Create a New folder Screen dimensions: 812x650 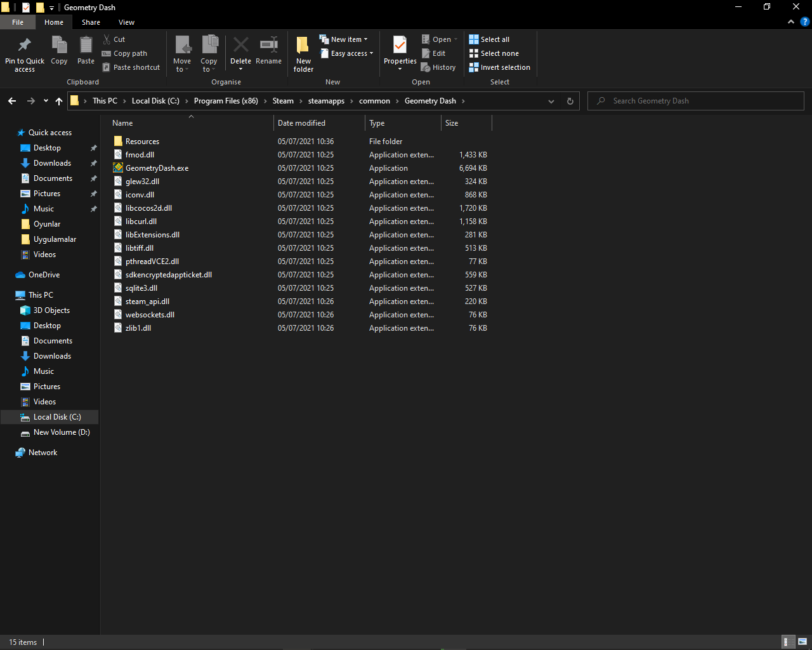point(303,54)
